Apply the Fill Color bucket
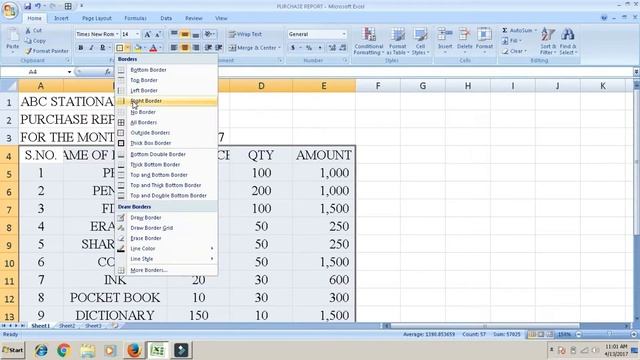The height and width of the screenshot is (360, 640). pos(138,48)
